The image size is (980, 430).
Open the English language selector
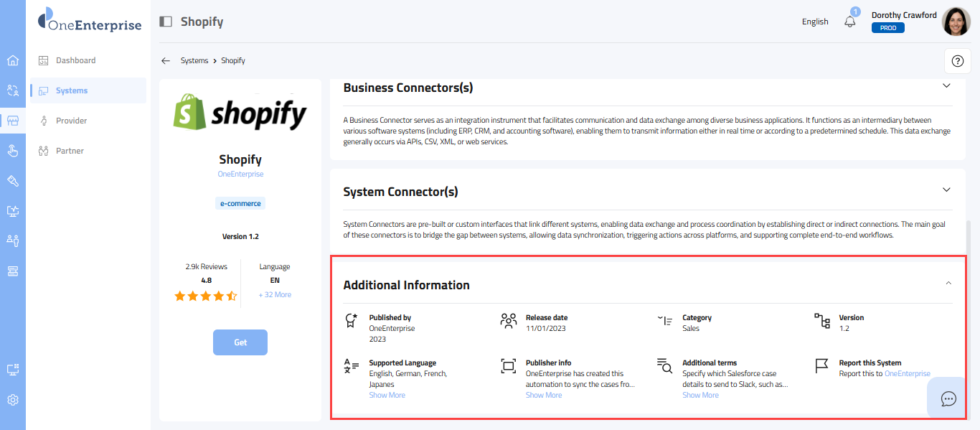pos(815,22)
